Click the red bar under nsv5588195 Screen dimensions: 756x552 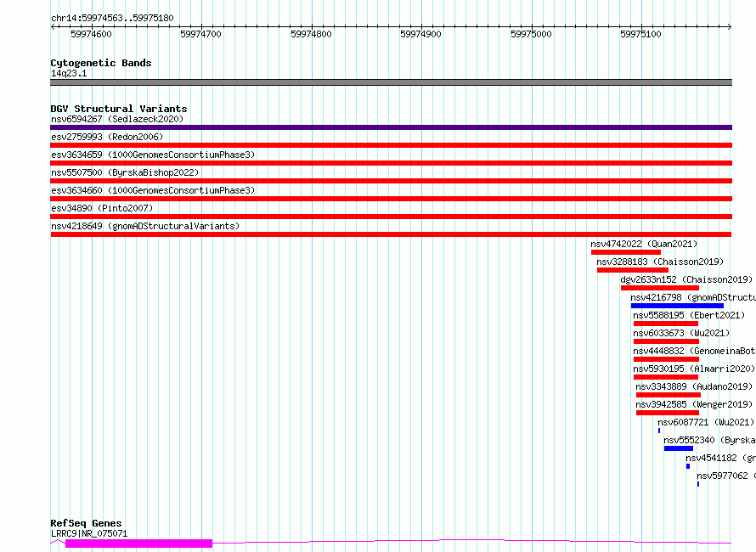[666, 324]
